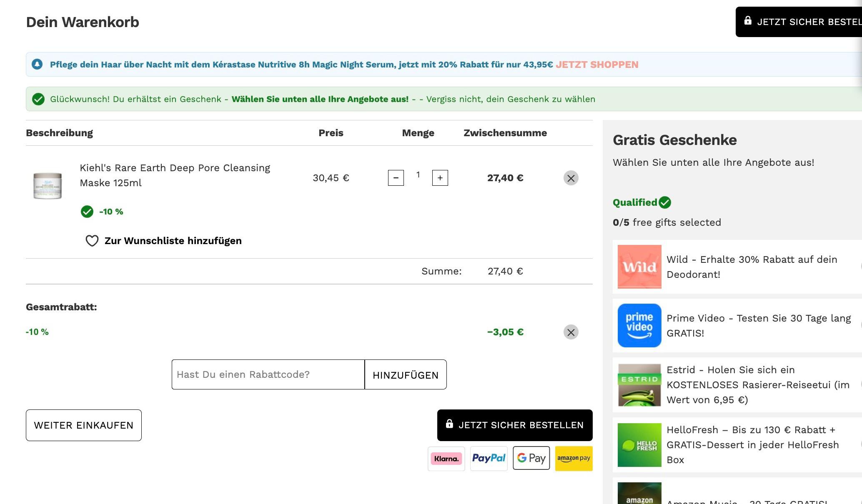The image size is (862, 504).
Task: Click lock icon in bottom order button
Action: click(449, 424)
